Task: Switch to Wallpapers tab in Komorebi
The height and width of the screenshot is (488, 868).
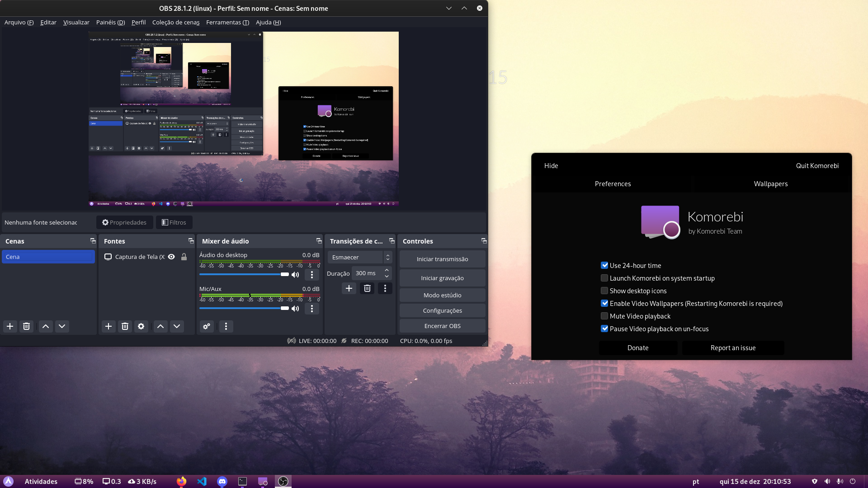Action: tap(771, 183)
